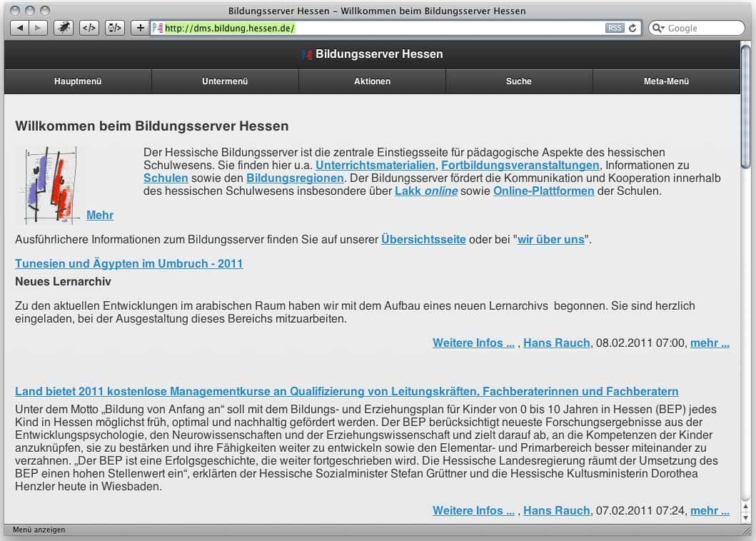Click the Mehr link beside the artwork
This screenshot has width=756, height=541.
(100, 215)
